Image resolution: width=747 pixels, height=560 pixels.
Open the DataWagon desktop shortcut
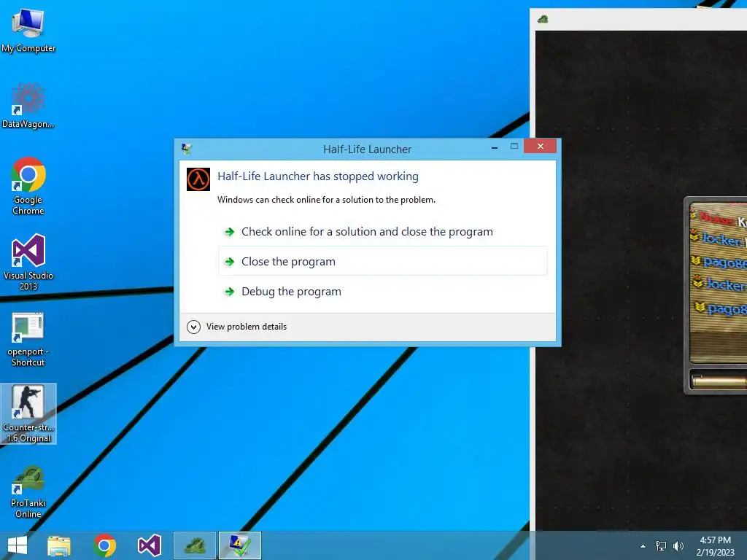pos(28,106)
